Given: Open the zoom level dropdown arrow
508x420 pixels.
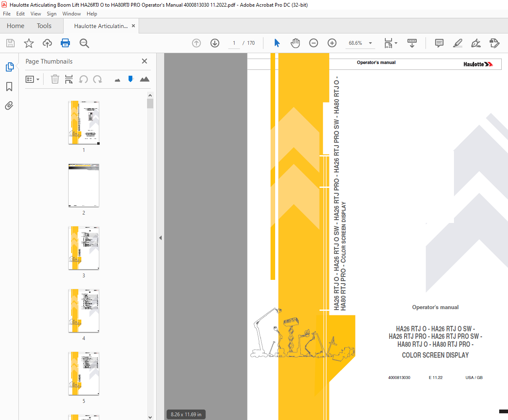Looking at the screenshot, I should pos(370,43).
